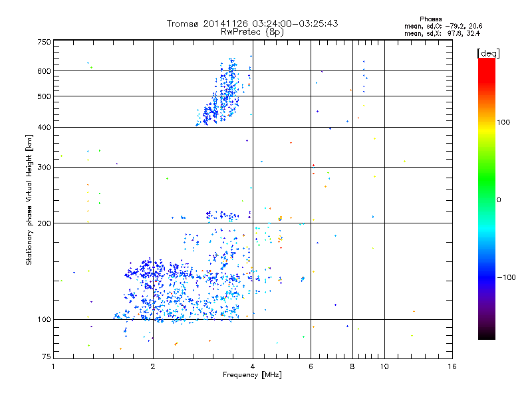
Task: Click the x-axis tick label '8'
Action: [x=352, y=366]
